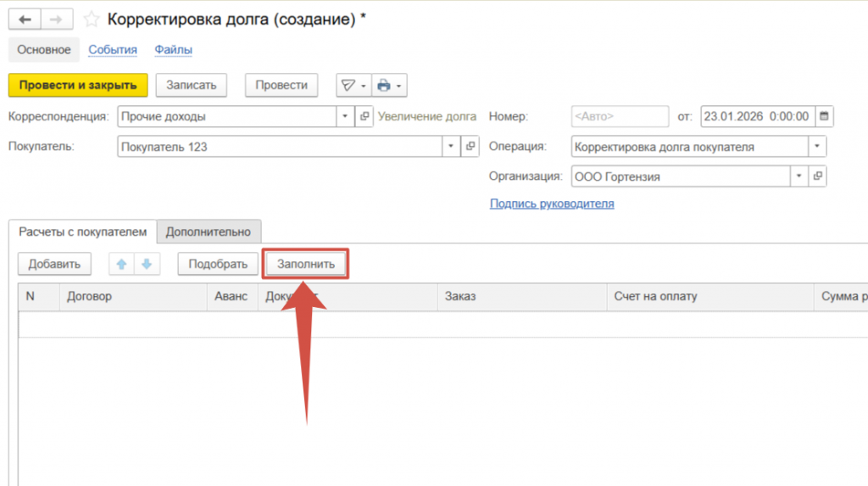This screenshot has height=486, width=868.
Task: Click the Заполнить button
Action: (x=306, y=265)
